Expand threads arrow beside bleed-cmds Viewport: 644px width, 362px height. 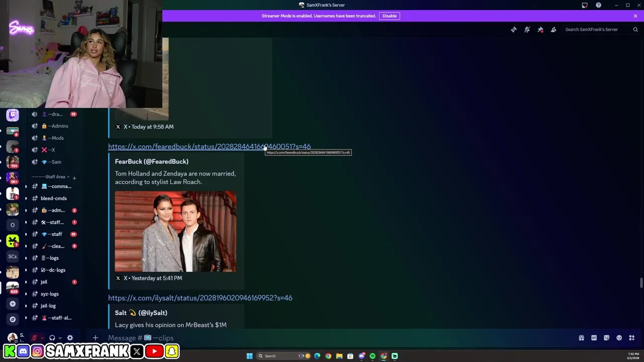[x=26, y=199]
